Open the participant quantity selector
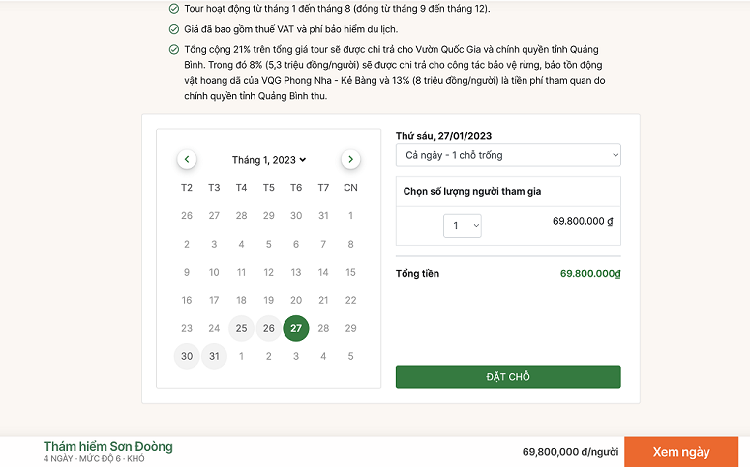 [x=462, y=226]
